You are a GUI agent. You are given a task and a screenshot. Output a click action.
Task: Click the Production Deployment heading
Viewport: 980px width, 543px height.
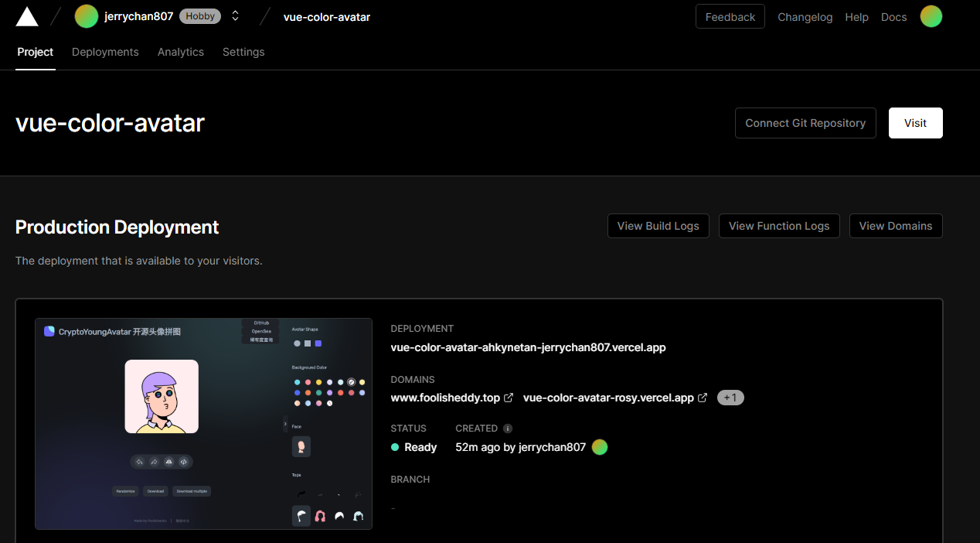pyautogui.click(x=117, y=227)
